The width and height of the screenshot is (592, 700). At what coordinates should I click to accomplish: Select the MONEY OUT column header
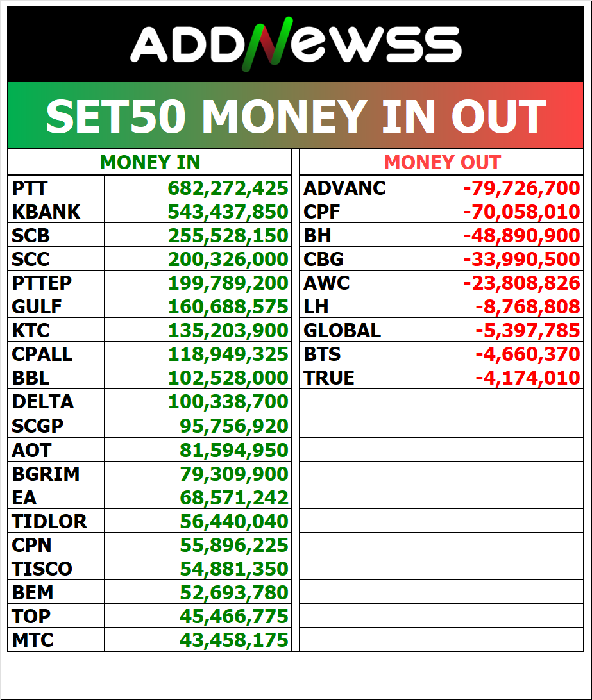442,163
